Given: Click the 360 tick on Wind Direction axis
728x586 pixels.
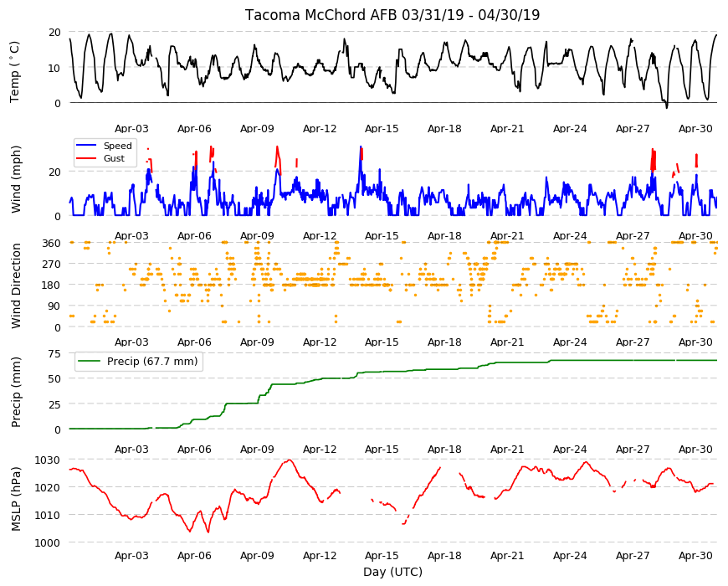Looking at the screenshot, I should [52, 244].
